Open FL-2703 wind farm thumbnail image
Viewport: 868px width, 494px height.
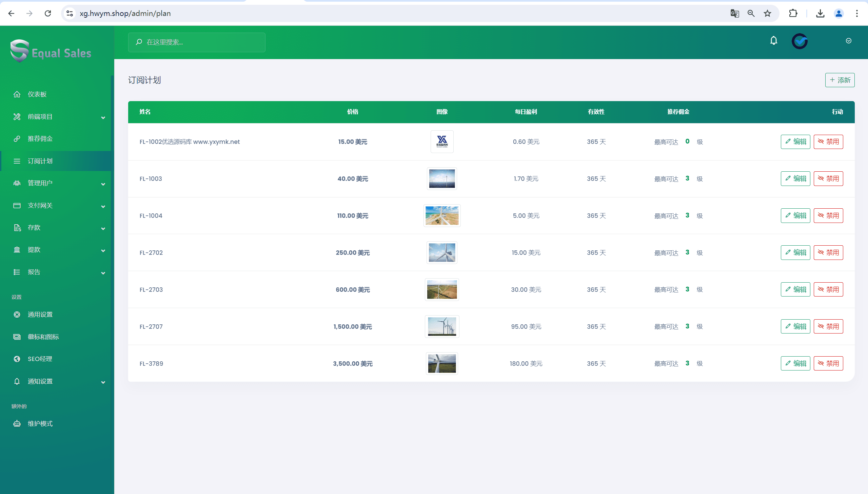[x=442, y=290]
